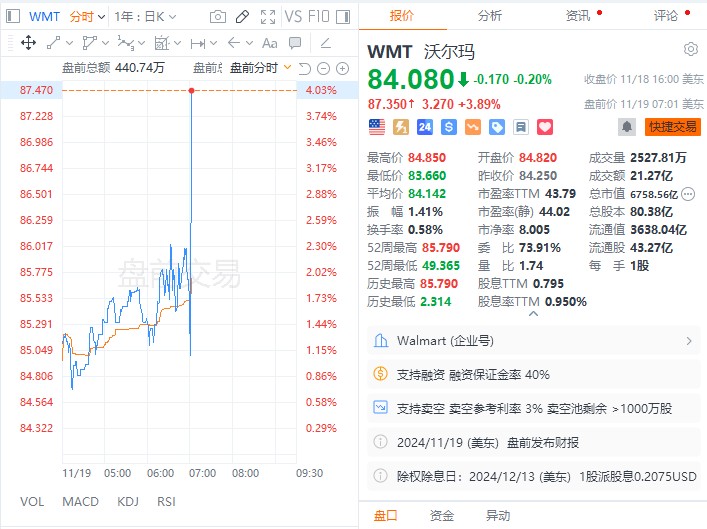This screenshot has width=707, height=529.
Task: Click the ellipsis beside 总市值
Action: pos(688,194)
